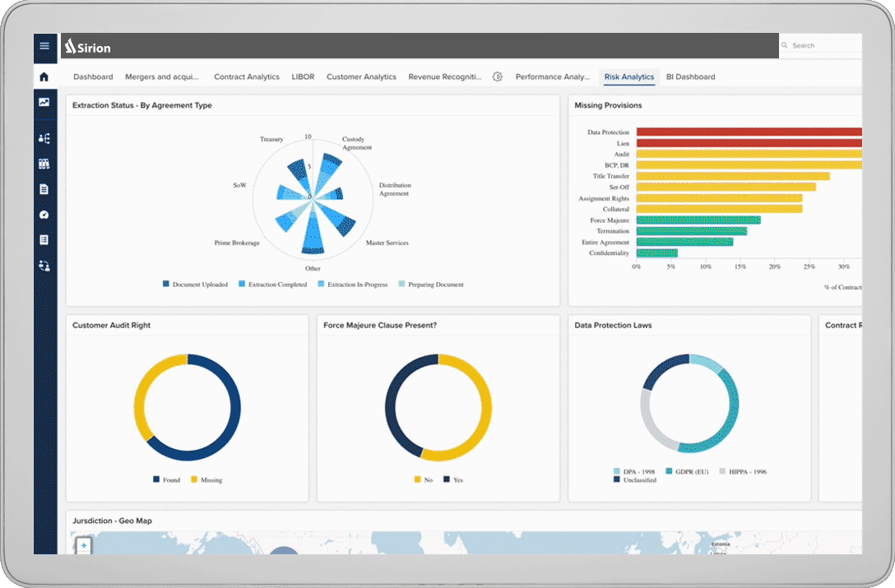Click the document icon in sidebar
This screenshot has width=895, height=588.
click(44, 189)
